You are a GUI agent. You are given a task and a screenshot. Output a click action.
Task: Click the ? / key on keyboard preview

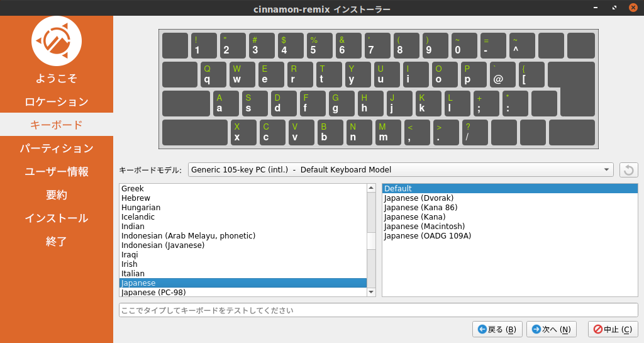[475, 132]
